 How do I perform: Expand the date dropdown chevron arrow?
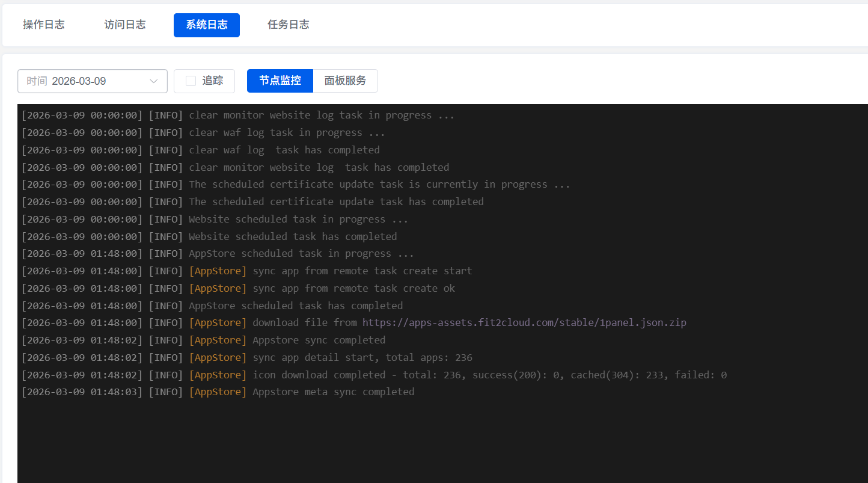point(154,81)
